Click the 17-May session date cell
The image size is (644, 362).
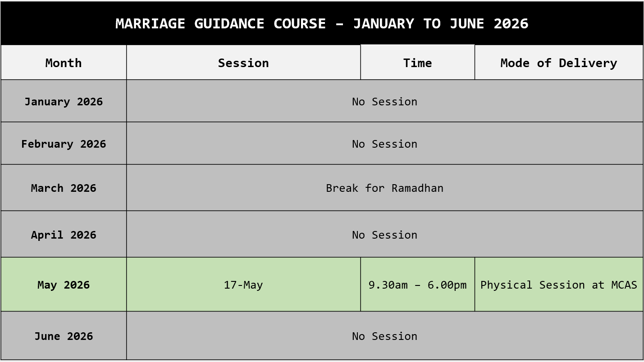pyautogui.click(x=243, y=285)
